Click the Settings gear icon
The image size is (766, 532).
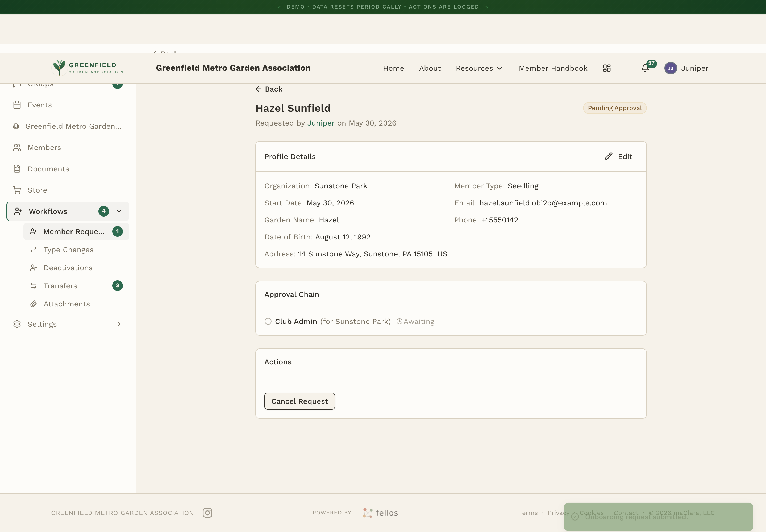pos(17,324)
